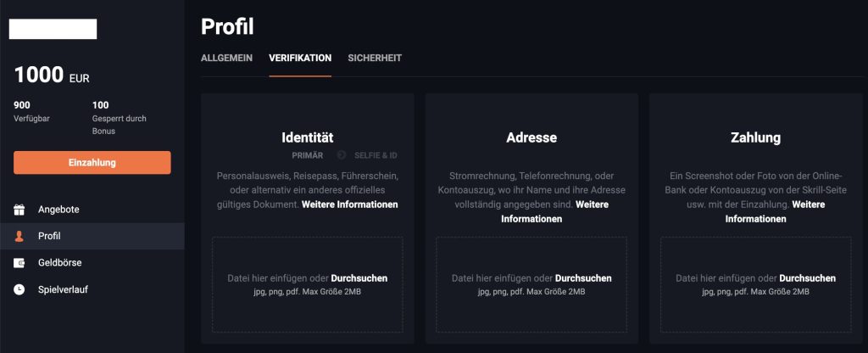Open the Sicherheit tab
The height and width of the screenshot is (353, 868).
[x=375, y=58]
